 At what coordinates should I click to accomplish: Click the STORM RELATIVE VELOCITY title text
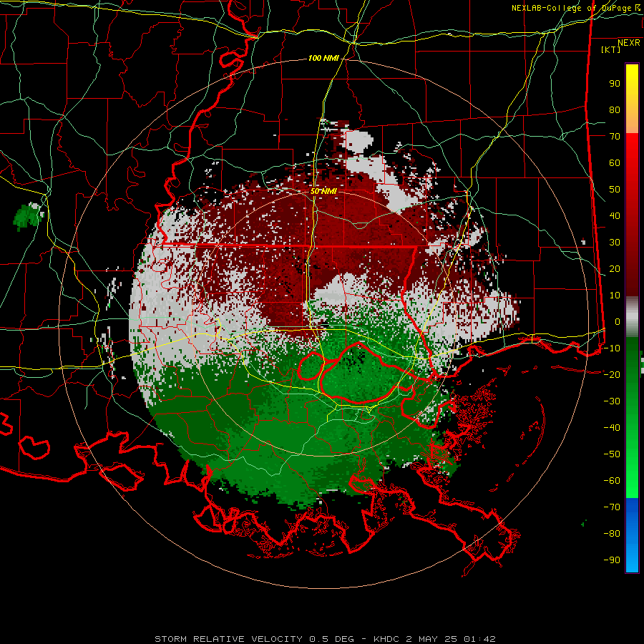(x=228, y=639)
